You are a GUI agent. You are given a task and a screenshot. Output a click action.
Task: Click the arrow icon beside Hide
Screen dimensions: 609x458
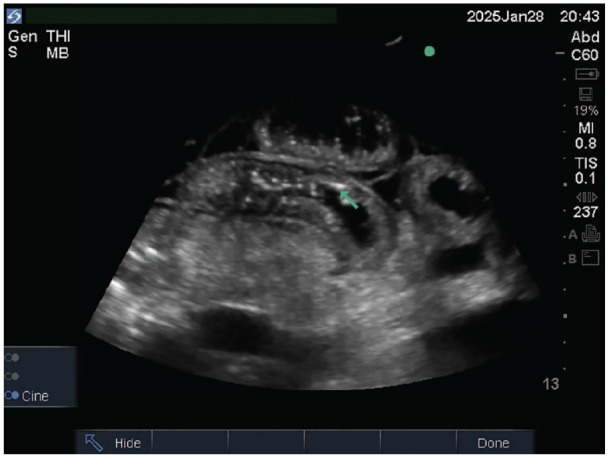tap(94, 442)
